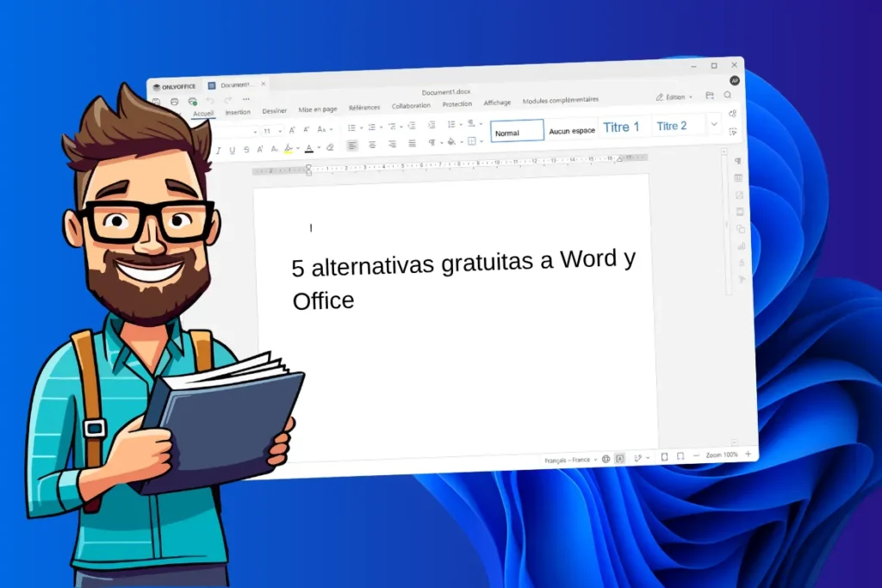Screen dimensions: 882x588
Task: Expand the styles gallery chevron
Action: pyautogui.click(x=715, y=124)
